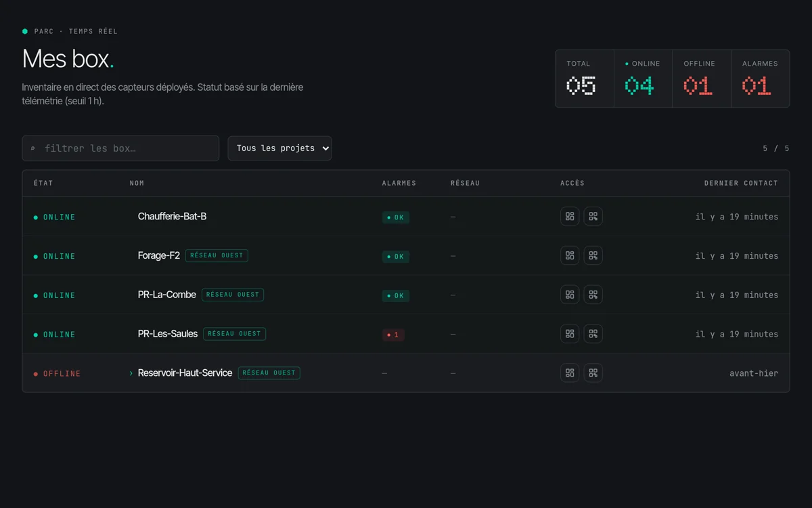Click the red alarm badge on PR-Les-Saules
The width and height of the screenshot is (812, 508).
pos(393,335)
